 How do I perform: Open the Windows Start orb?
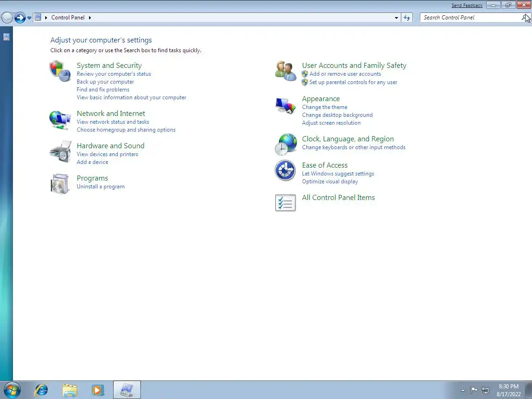click(12, 390)
